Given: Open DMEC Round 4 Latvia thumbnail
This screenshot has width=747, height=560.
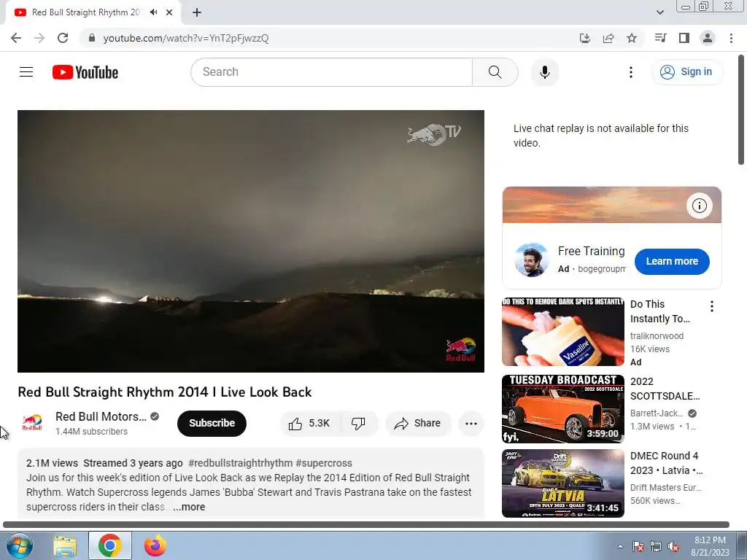Looking at the screenshot, I should pos(563,483).
